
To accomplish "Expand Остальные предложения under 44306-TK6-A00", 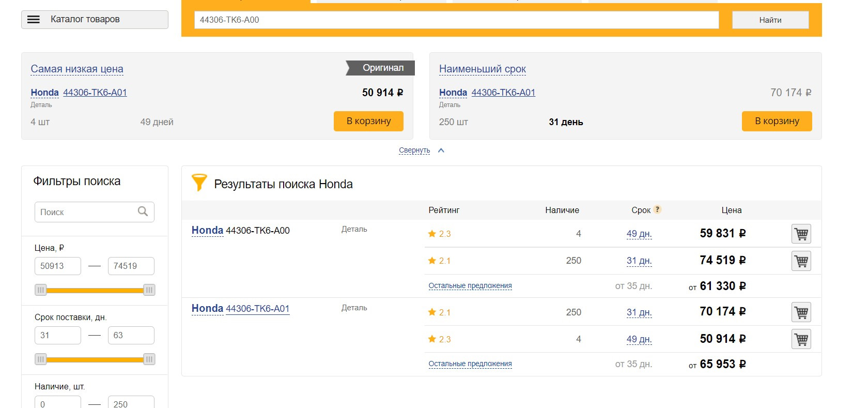I will pyautogui.click(x=470, y=285).
